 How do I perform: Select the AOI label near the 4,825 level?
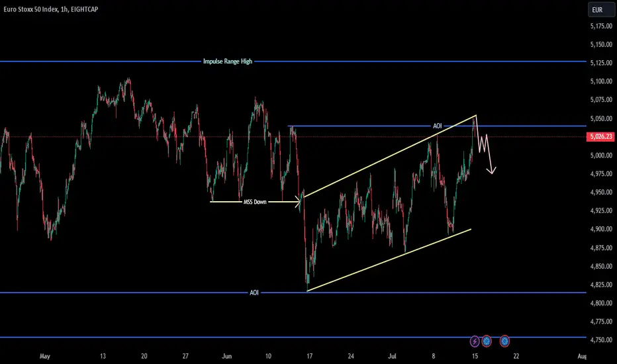tap(254, 293)
